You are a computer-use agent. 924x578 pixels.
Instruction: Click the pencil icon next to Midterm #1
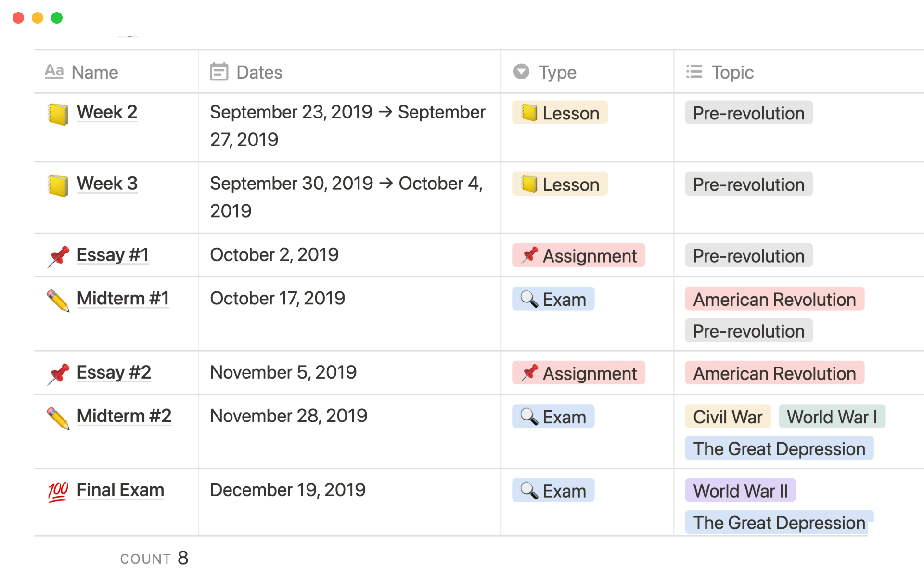click(58, 300)
